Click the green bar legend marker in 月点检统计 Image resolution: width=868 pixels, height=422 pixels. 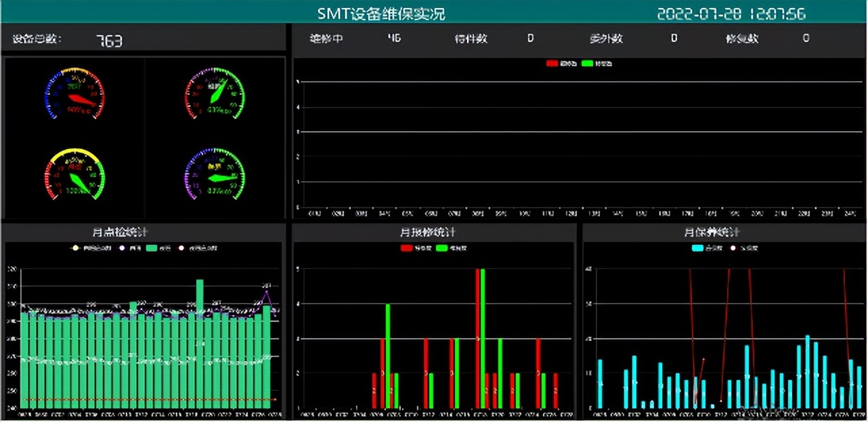[x=151, y=248]
